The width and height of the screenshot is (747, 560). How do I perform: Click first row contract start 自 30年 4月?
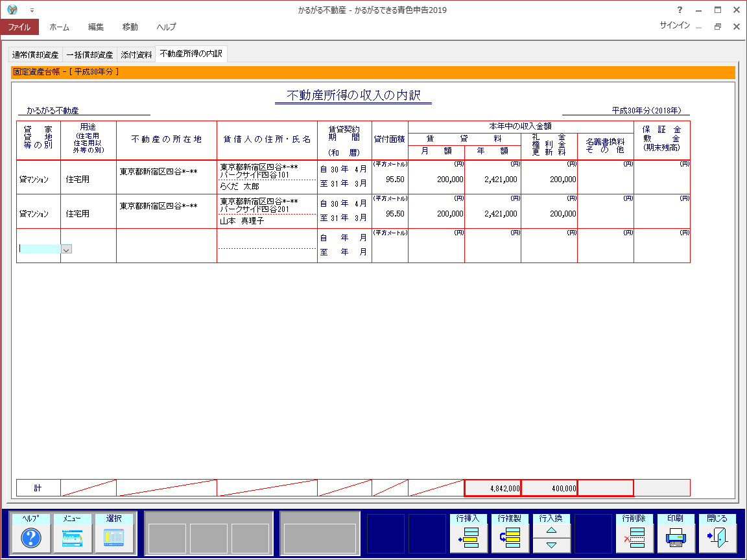point(344,170)
